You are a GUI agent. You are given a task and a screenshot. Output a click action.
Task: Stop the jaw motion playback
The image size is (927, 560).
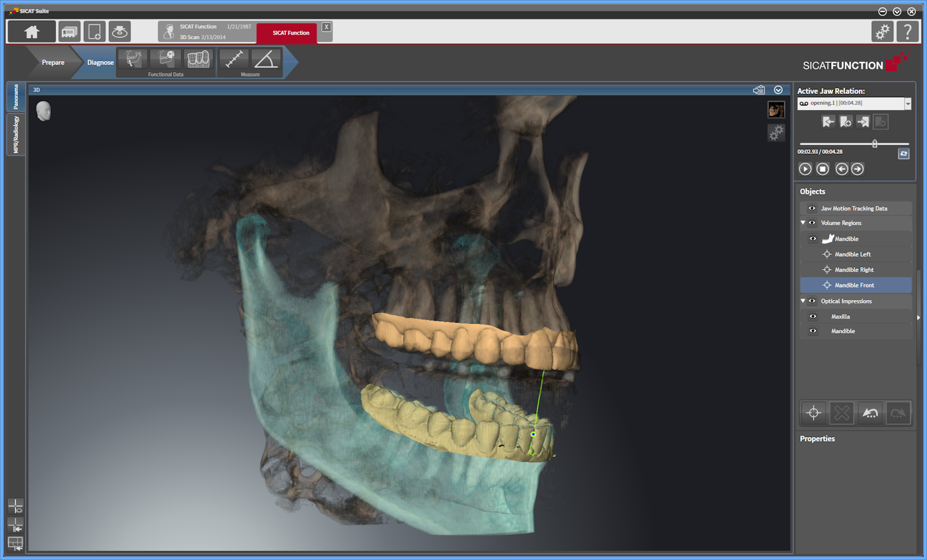(x=823, y=169)
